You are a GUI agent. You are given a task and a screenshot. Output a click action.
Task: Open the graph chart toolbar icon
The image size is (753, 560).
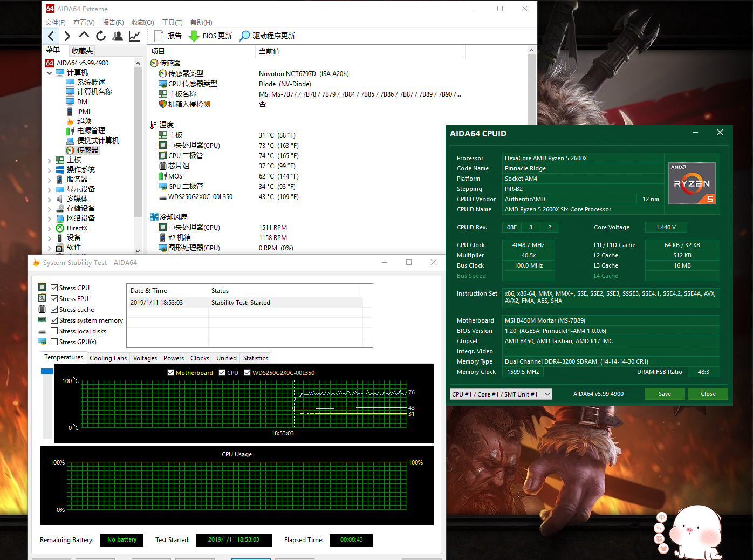click(x=134, y=36)
